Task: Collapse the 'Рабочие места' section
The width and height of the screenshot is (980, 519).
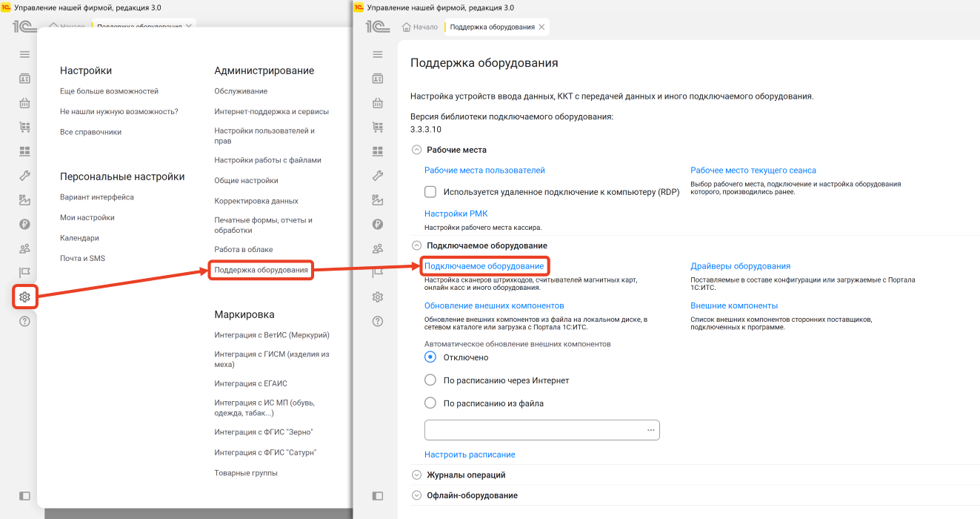Action: pyautogui.click(x=416, y=150)
